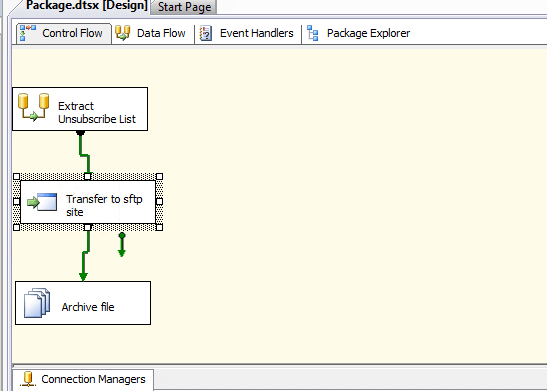Click the Archive file label text
547x391 pixels.
[88, 307]
